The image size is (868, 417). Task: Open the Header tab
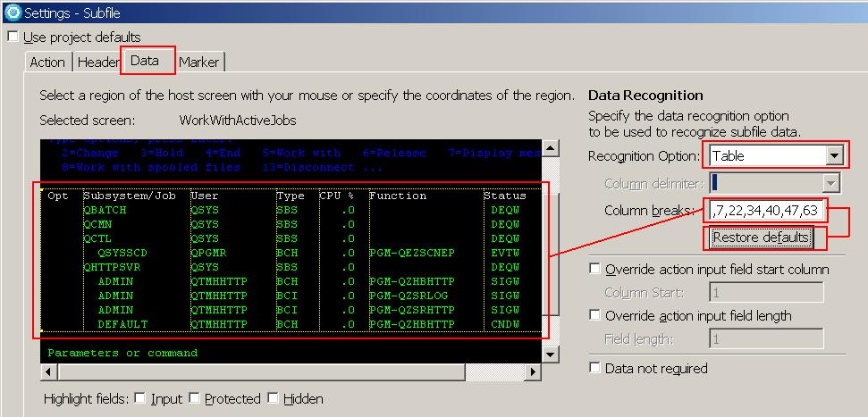click(x=98, y=62)
